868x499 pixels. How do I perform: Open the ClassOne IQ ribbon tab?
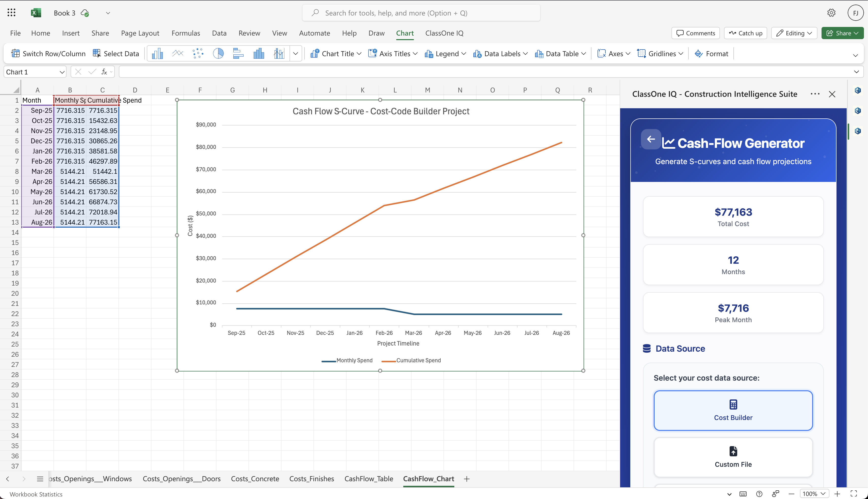point(444,33)
